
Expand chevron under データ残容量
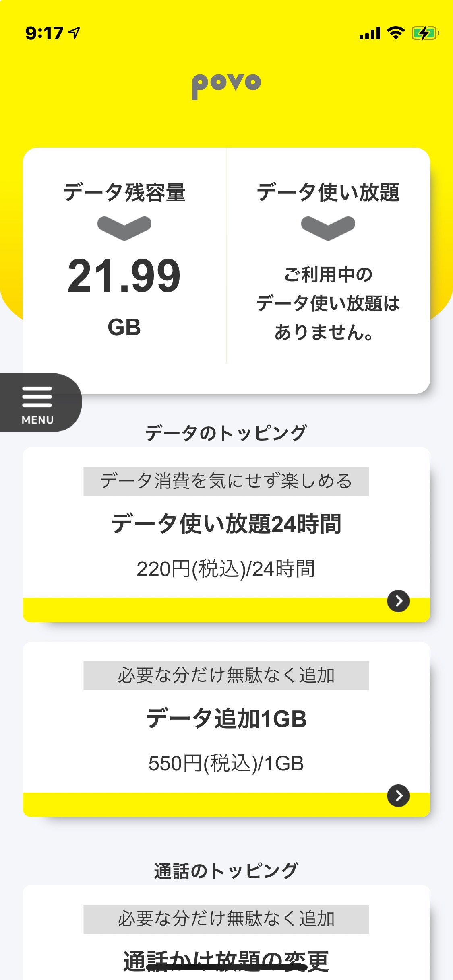[124, 228]
